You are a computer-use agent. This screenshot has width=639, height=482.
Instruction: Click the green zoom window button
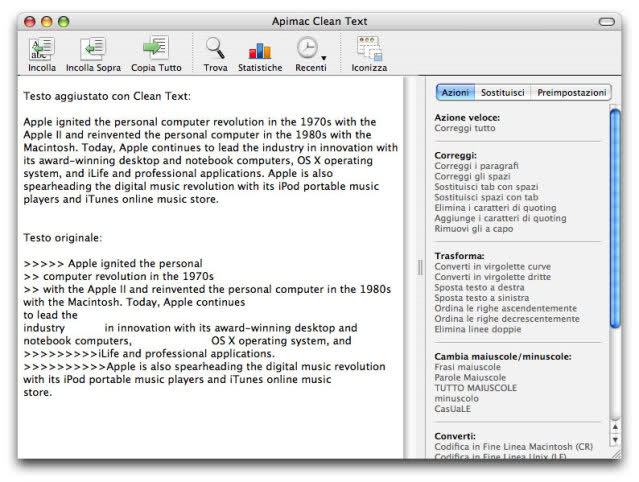point(64,22)
